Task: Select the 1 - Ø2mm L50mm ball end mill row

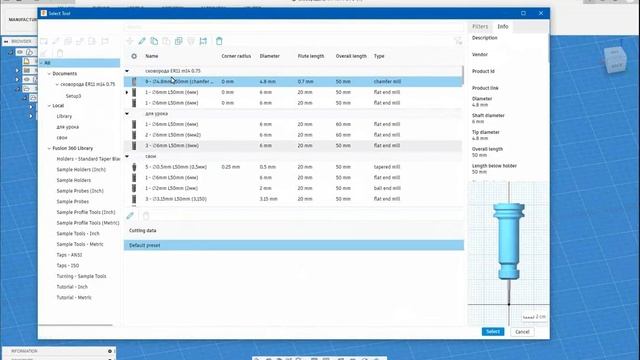Action: point(294,188)
